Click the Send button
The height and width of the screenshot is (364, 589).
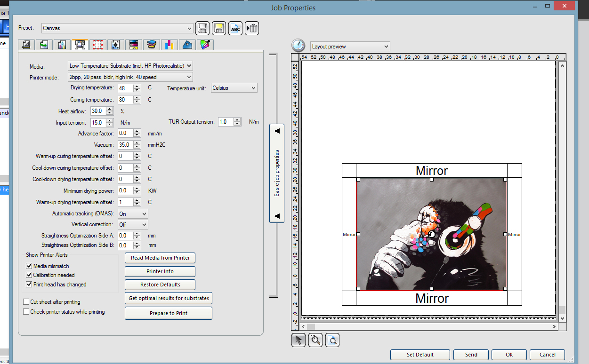[471, 355]
